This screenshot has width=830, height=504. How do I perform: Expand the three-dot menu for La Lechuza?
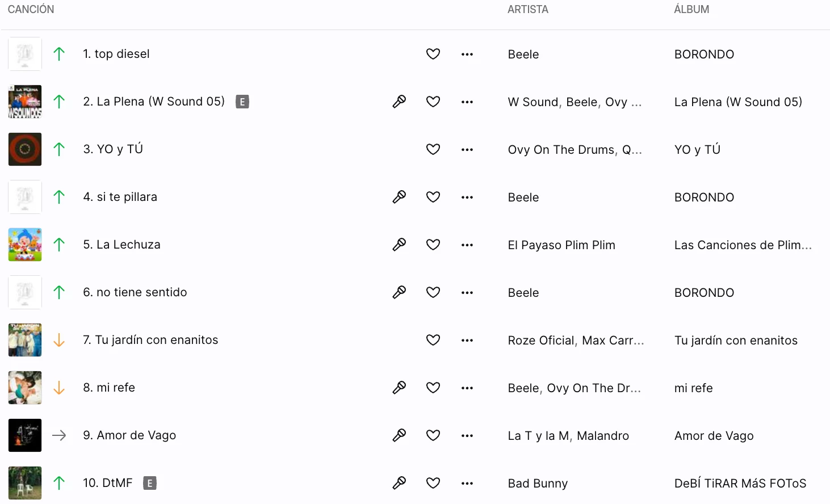[467, 245]
